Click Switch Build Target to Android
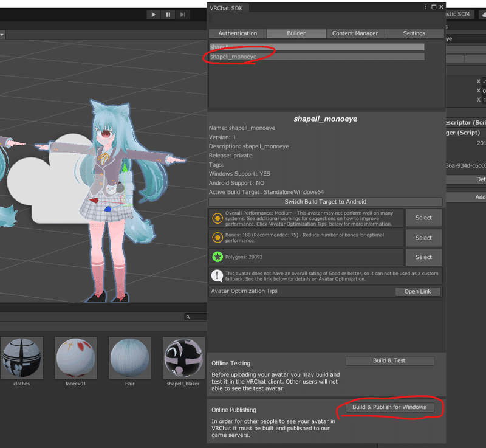Image resolution: width=486 pixels, height=448 pixels. point(326,202)
